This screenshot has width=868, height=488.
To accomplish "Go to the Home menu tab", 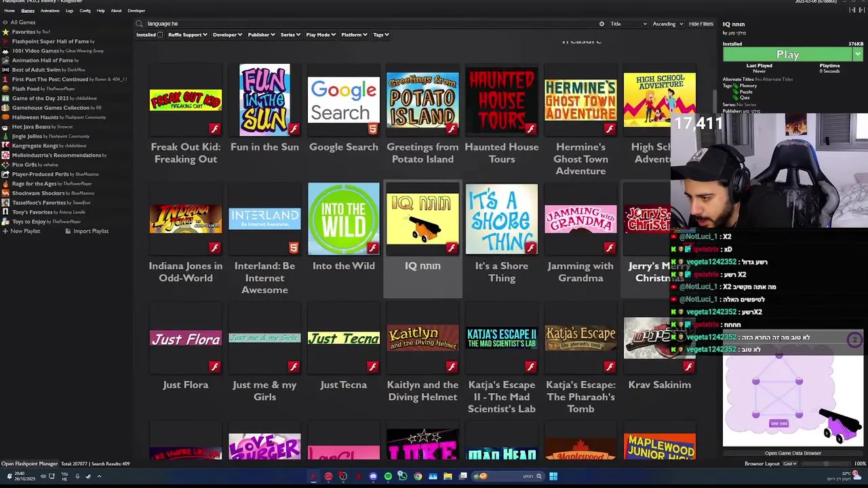I will (x=9, y=11).
